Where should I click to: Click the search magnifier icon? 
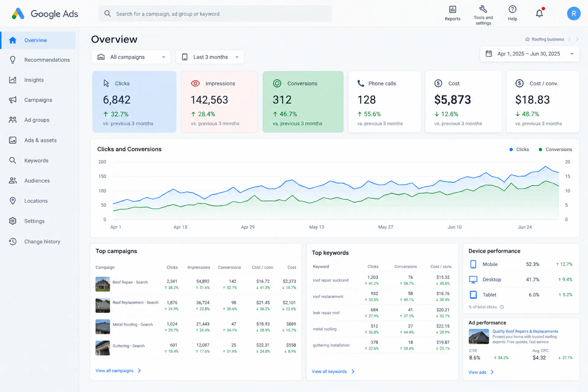[107, 13]
